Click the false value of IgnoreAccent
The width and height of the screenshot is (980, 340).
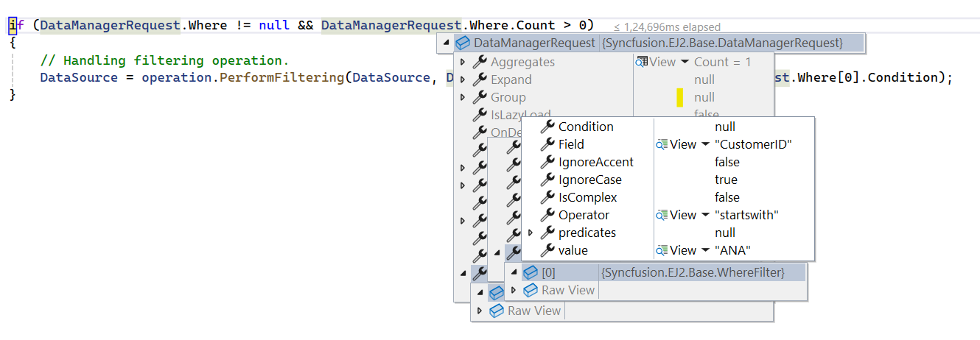(x=727, y=162)
